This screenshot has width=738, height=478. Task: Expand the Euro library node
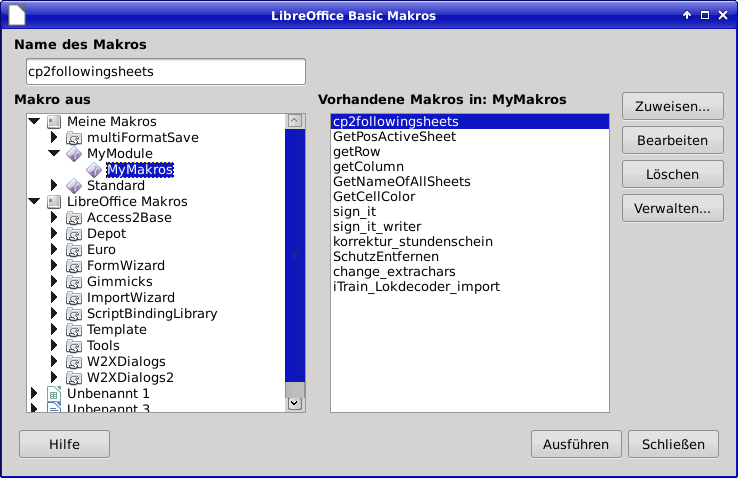(x=54, y=250)
